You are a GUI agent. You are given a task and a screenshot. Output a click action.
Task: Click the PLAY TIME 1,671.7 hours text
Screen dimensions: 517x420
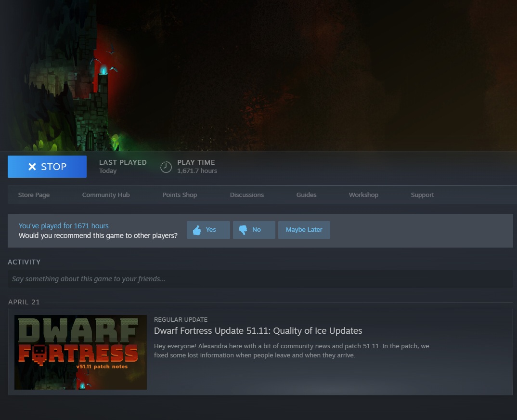197,167
